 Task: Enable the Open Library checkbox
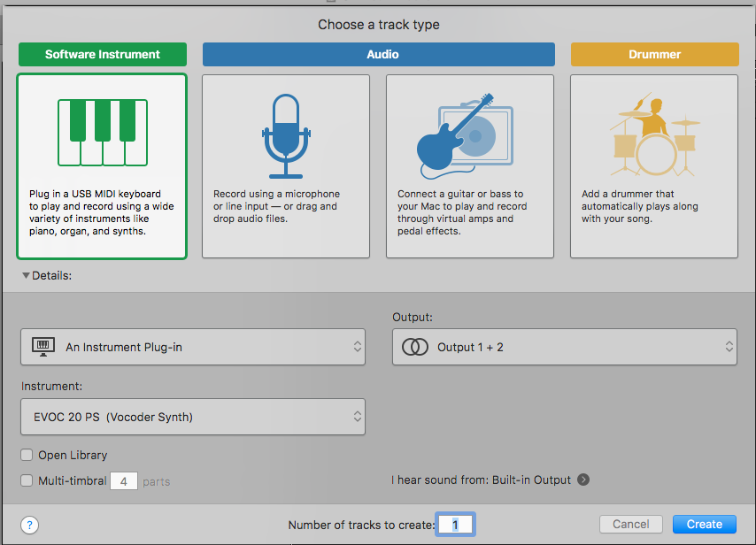tap(27, 455)
